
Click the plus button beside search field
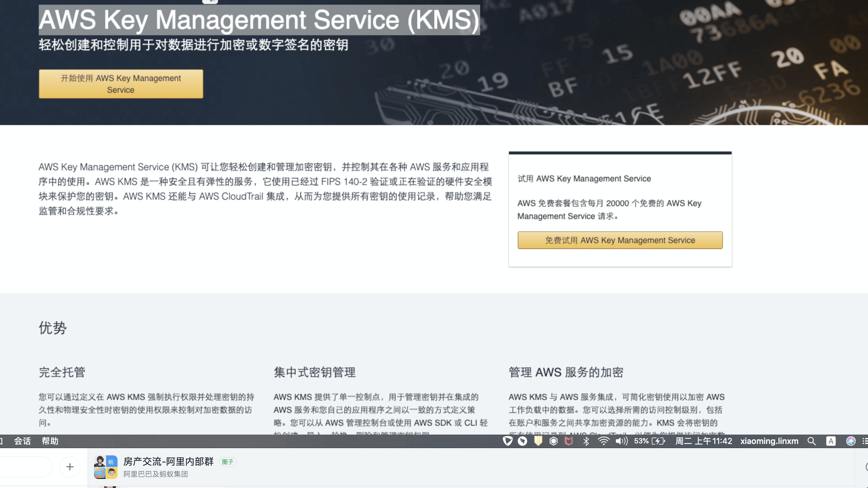tap(70, 467)
